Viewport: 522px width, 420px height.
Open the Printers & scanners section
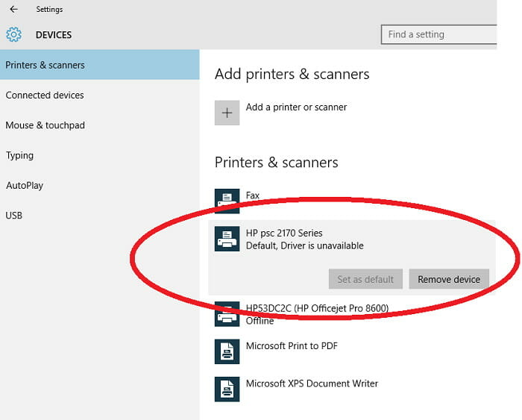99,65
